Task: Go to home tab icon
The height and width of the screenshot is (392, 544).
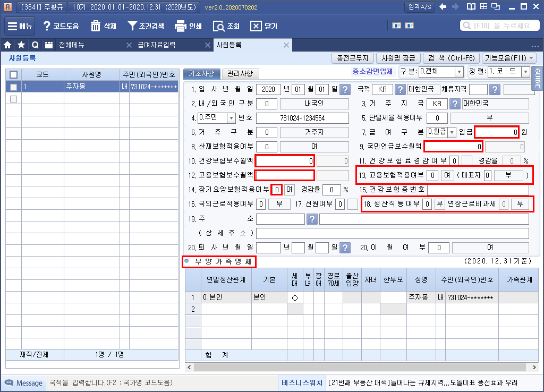Action: (x=7, y=45)
